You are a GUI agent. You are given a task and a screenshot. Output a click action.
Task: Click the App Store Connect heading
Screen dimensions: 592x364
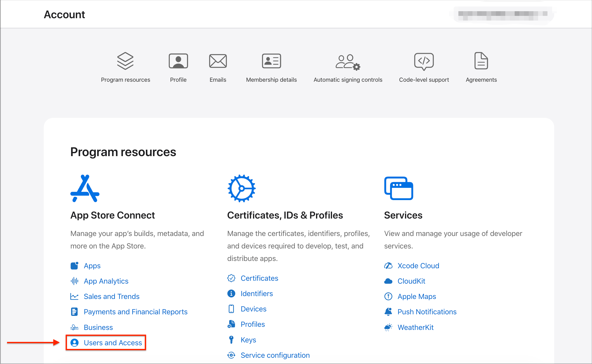113,215
